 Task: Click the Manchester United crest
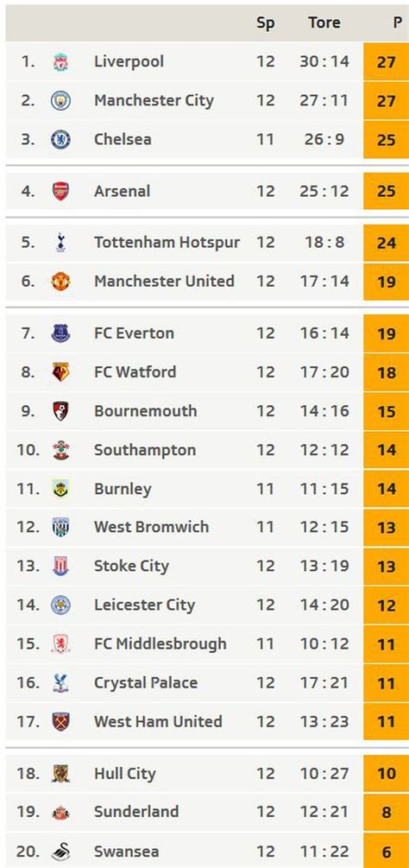click(x=60, y=282)
